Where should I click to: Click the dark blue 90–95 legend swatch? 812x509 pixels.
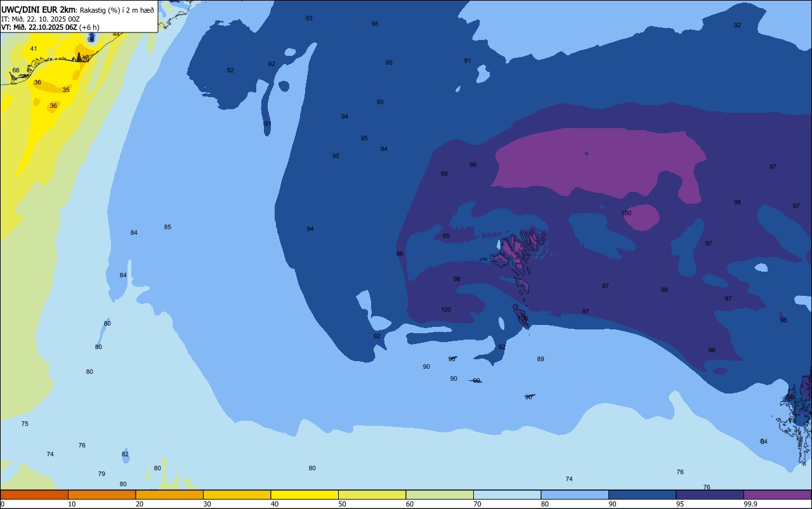[x=642, y=495]
